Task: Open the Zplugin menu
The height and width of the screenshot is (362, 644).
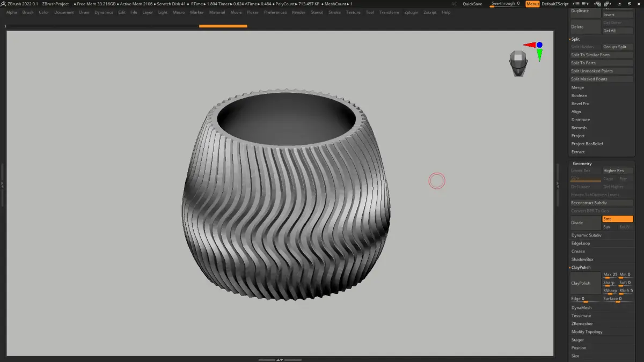Action: point(411,12)
